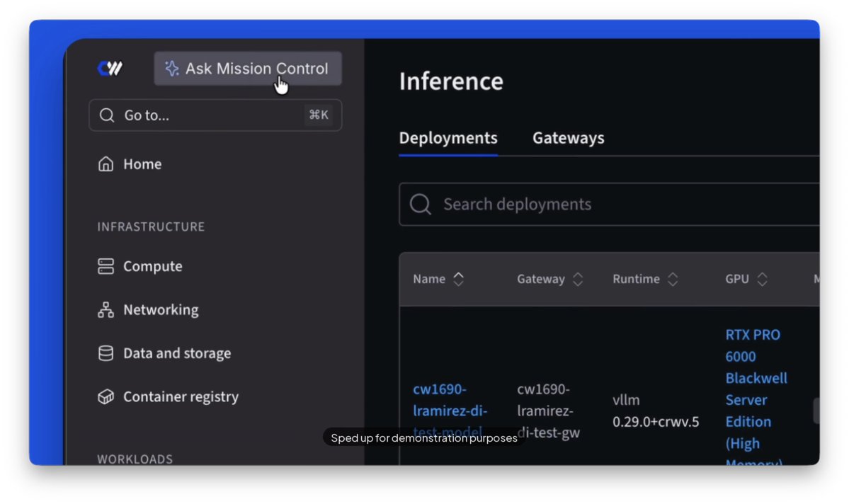Click the ⌘K shortcut badge
This screenshot has height=504, width=849.
tap(319, 115)
